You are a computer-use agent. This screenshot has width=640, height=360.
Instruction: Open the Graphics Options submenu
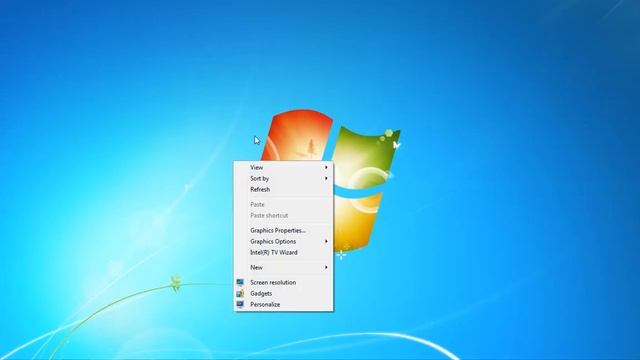pos(284,242)
